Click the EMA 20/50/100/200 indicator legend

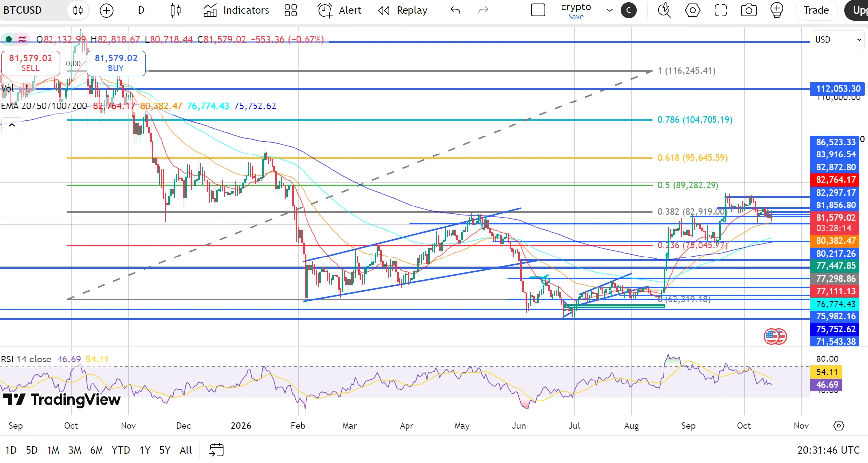coord(44,106)
